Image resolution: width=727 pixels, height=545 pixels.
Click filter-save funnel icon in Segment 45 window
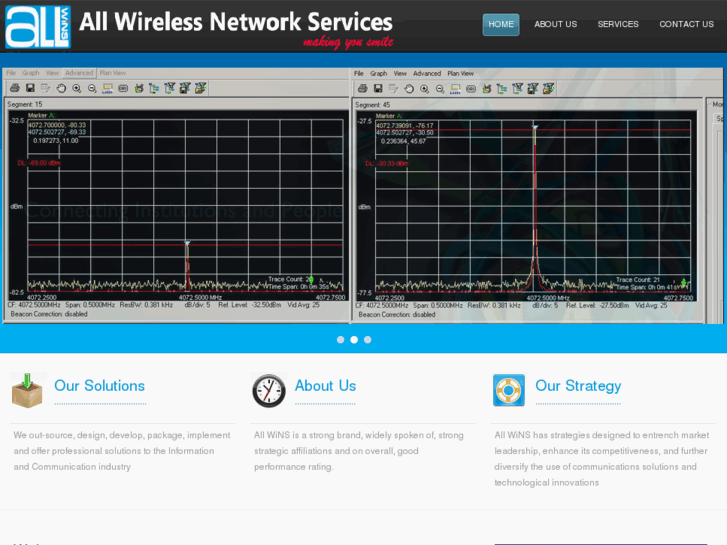(x=533, y=89)
